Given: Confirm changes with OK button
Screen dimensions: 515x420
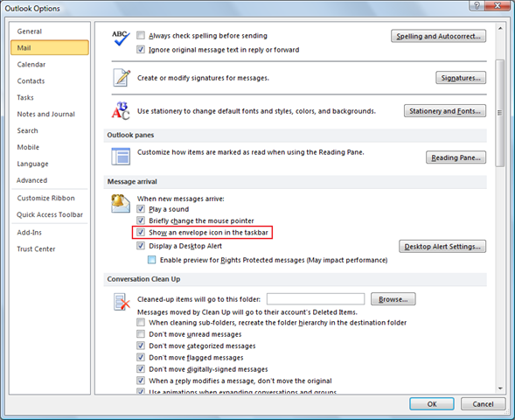Looking at the screenshot, I should pos(432,404).
